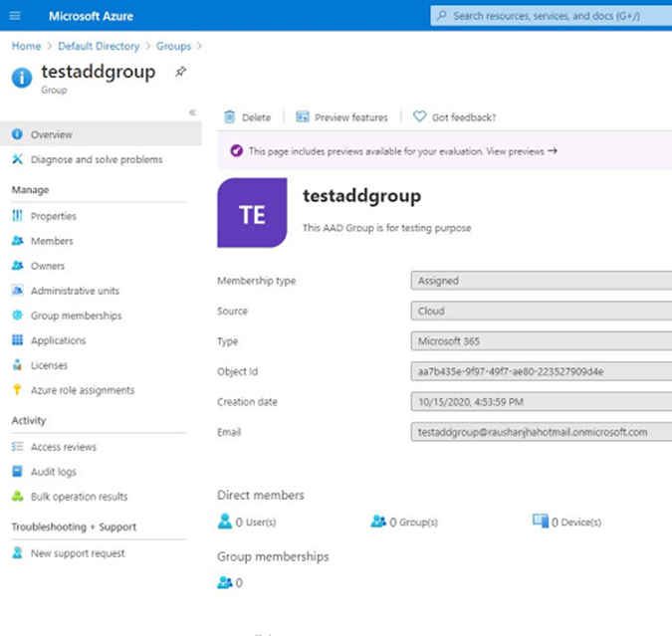Click the Audit logs icon
672x636 pixels.
click(17, 472)
